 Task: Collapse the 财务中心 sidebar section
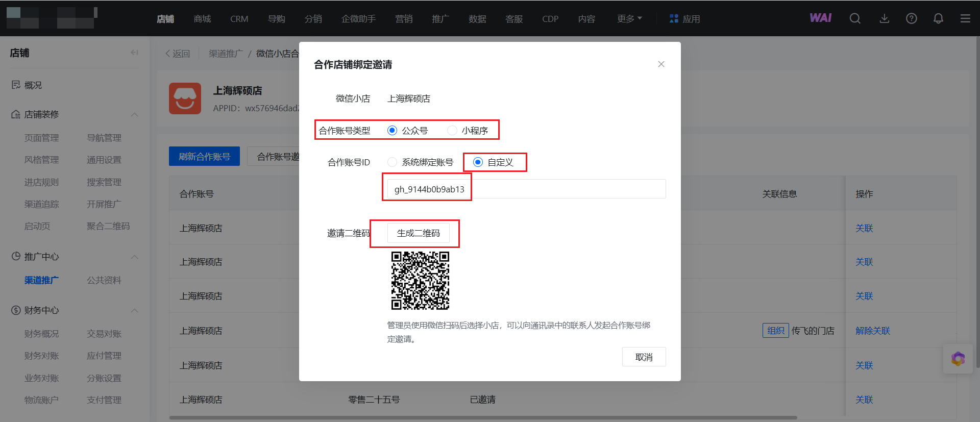[x=134, y=310]
